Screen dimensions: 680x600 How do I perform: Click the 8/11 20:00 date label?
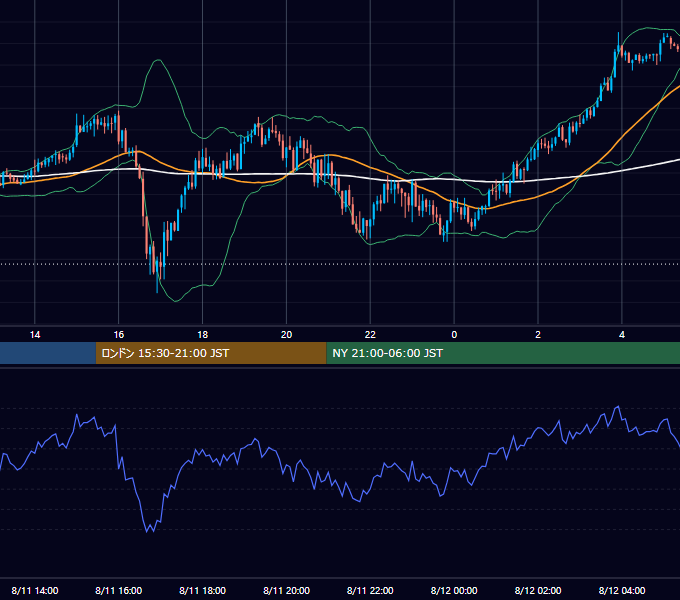point(286,590)
